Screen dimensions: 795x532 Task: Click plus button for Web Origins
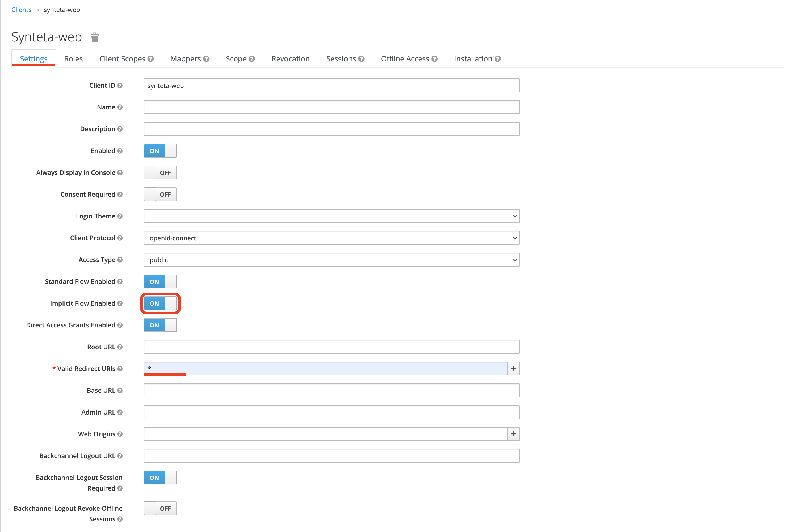513,434
